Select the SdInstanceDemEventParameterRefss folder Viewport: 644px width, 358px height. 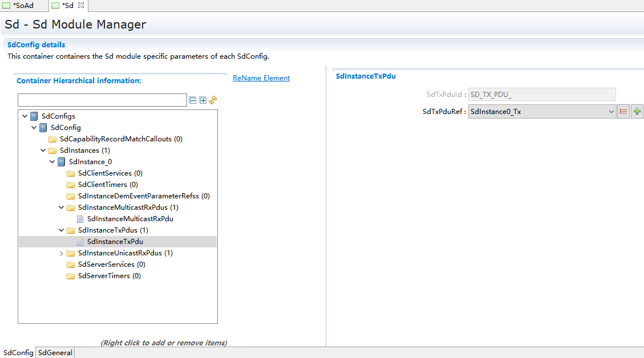pyautogui.click(x=144, y=196)
